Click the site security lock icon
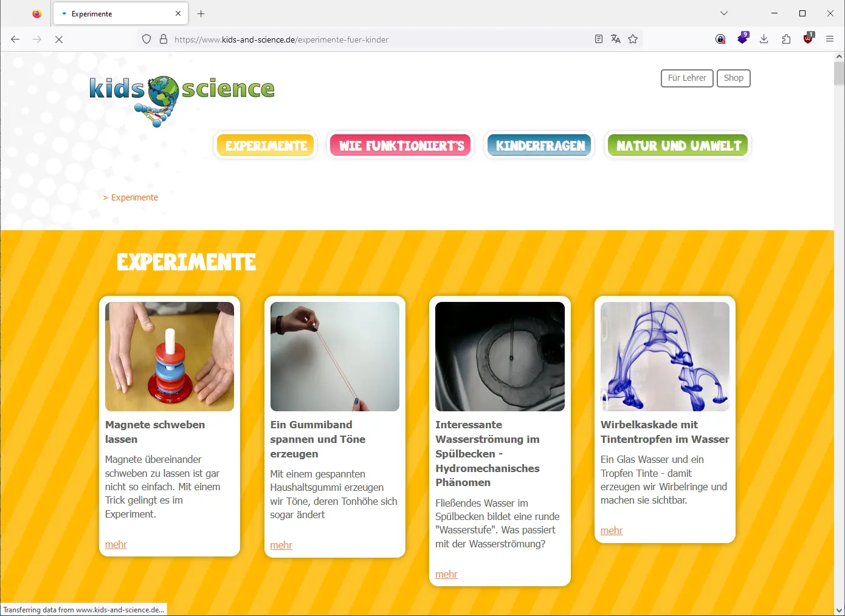Viewport: 845px width, 616px height. pyautogui.click(x=164, y=39)
